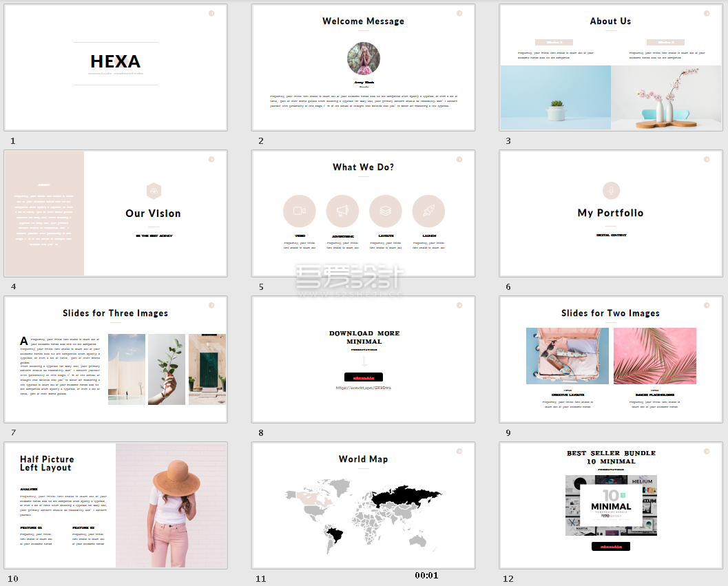The height and width of the screenshot is (586, 728).
Task: Click the round profile photo on Welcome Message
Action: (x=364, y=59)
